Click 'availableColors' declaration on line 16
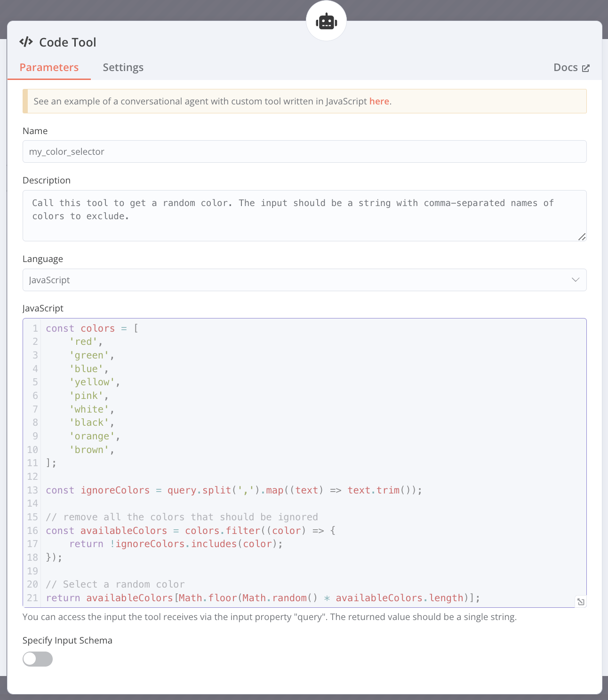The height and width of the screenshot is (700, 608). [x=124, y=531]
